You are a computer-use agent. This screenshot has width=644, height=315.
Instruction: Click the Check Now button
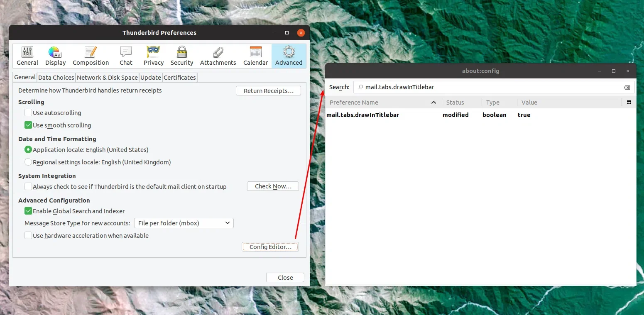[x=273, y=186]
